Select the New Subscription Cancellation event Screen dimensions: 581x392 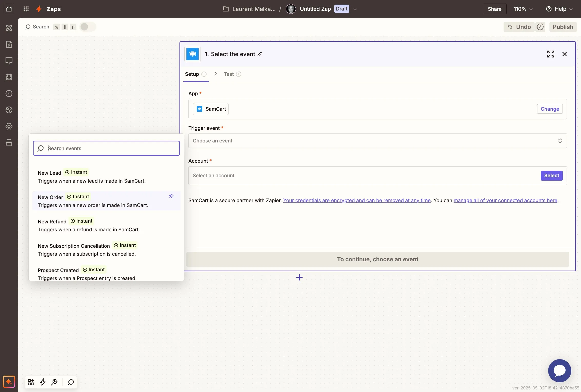tap(106, 250)
